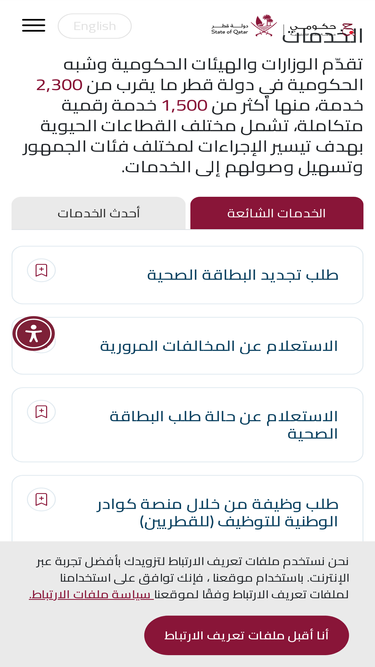Accept cookies with أنا أقبل ملفات تعريف الارتباط
The width and height of the screenshot is (375, 667).
tap(247, 636)
